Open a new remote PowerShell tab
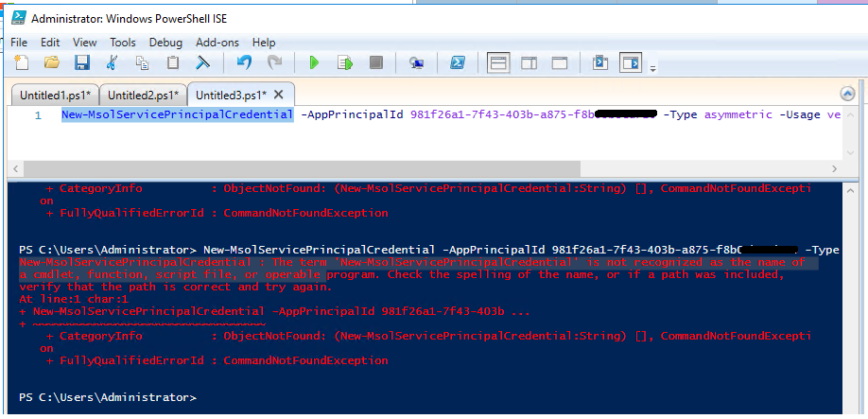 (x=417, y=63)
